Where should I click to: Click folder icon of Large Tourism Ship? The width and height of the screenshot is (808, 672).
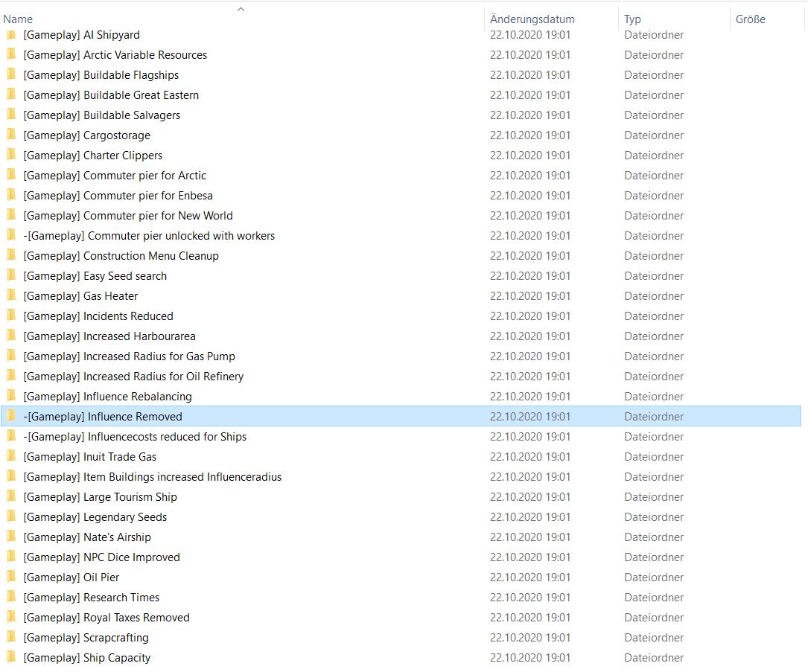coord(11,496)
